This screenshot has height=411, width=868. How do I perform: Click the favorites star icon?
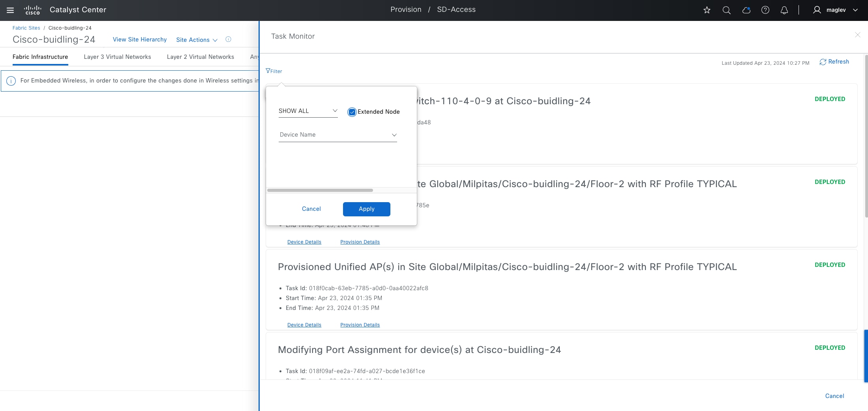[x=707, y=10]
